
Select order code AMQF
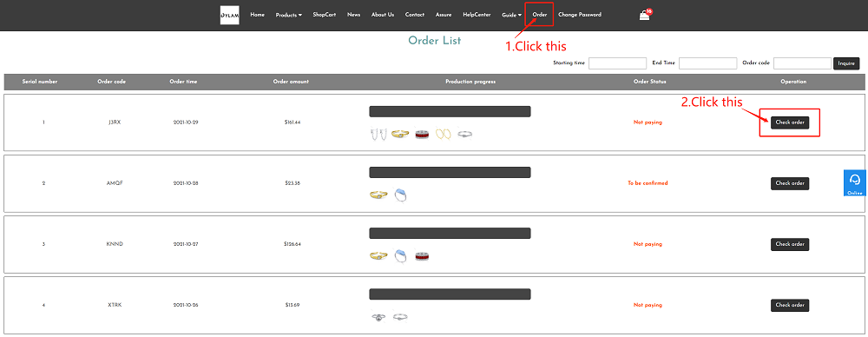[x=115, y=183]
